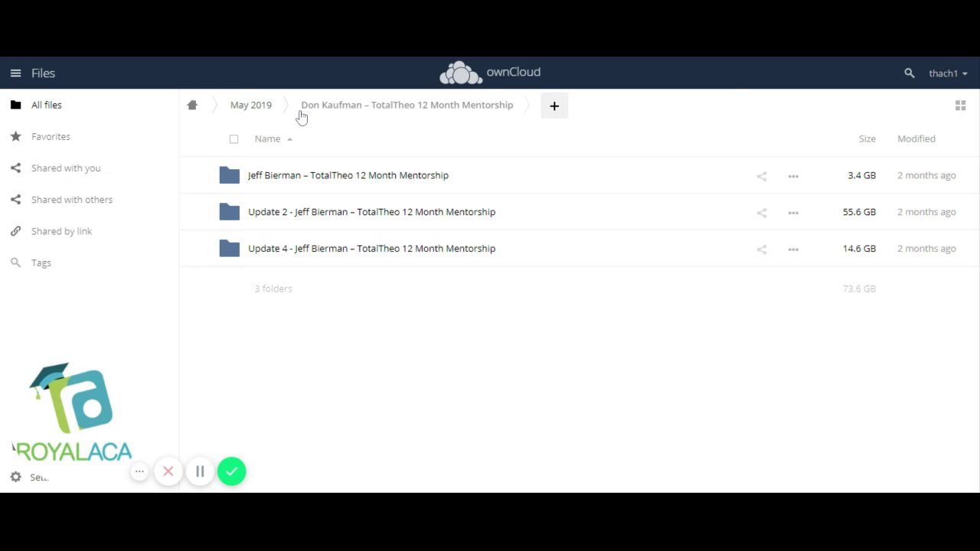Sort files by Modified column
Viewport: 980px width, 551px height.
916,139
